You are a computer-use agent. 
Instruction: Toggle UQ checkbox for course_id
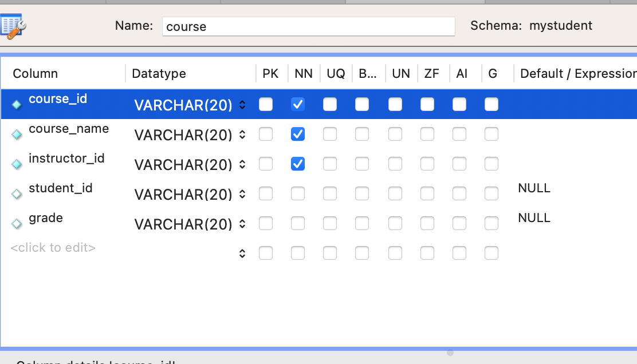(330, 104)
